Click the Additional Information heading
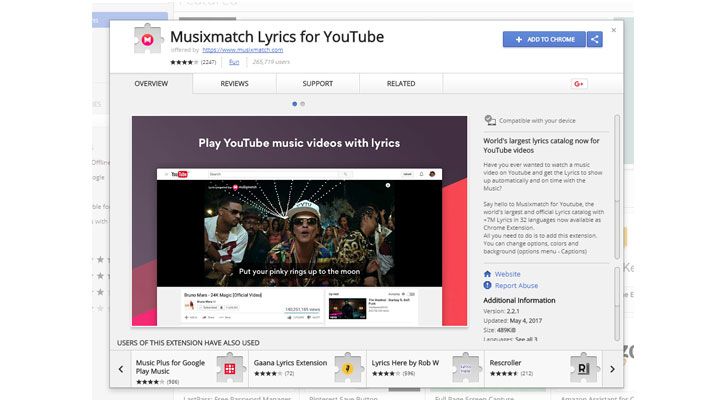Image resolution: width=725 pixels, height=400 pixels. tap(519, 301)
